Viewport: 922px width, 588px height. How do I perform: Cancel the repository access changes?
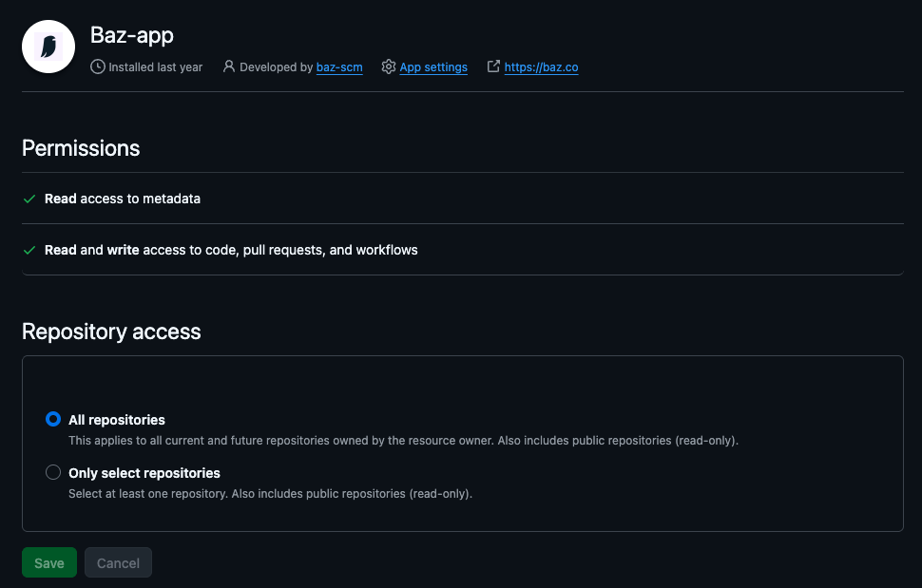(x=118, y=562)
